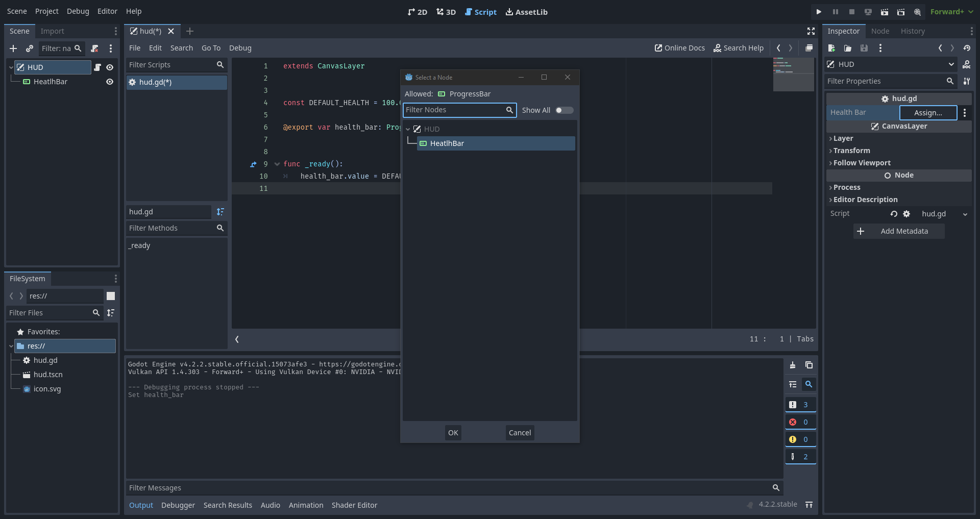Toggle editor messages filter showing 2
This screenshot has width=980, height=519.
point(800,457)
